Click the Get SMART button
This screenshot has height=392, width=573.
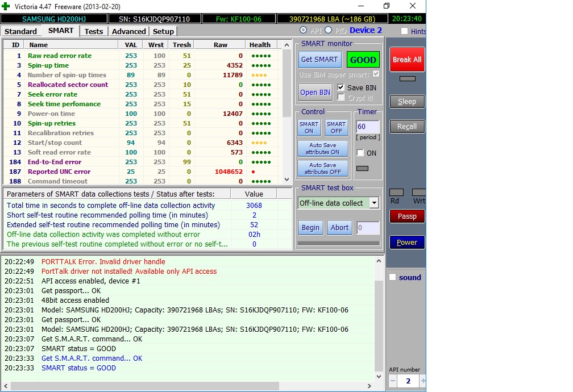coord(319,60)
